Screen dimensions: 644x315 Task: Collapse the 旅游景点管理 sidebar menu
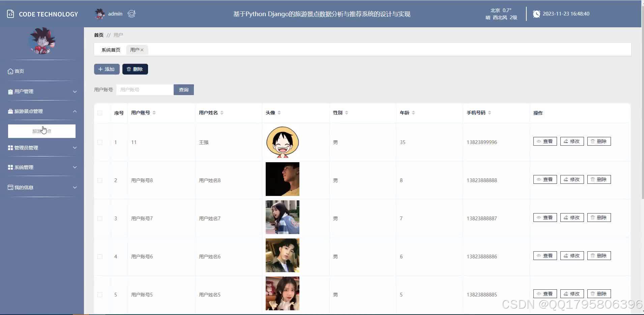pyautogui.click(x=42, y=111)
